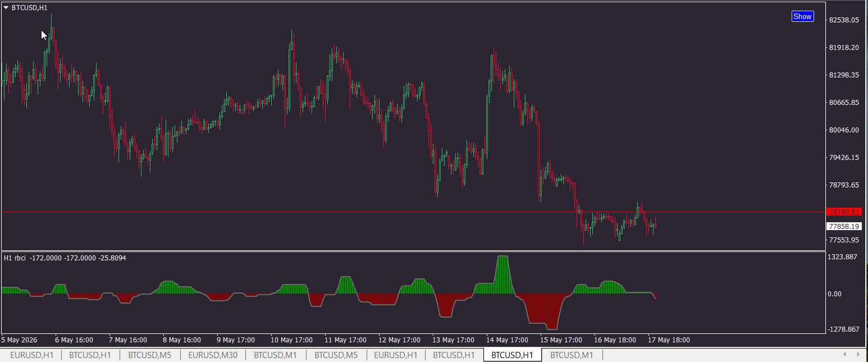Click the H1 rbci indicator label

(15, 258)
